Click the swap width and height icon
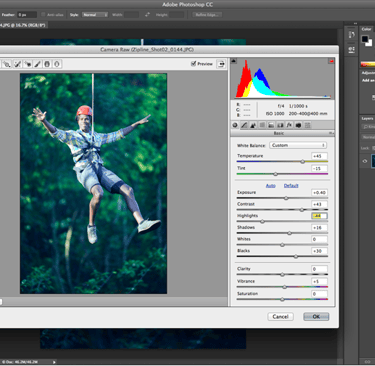Image resolution: width=375 pixels, height=366 pixels. pos(147,15)
